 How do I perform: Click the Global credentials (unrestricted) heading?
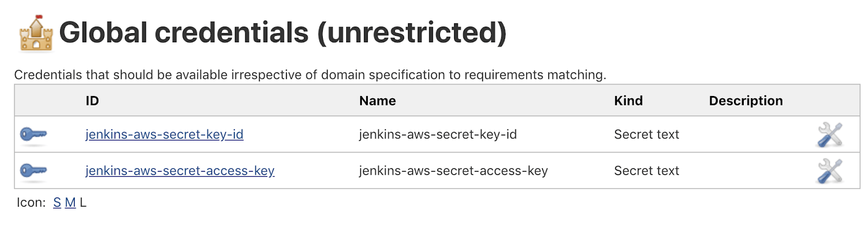pos(283,33)
